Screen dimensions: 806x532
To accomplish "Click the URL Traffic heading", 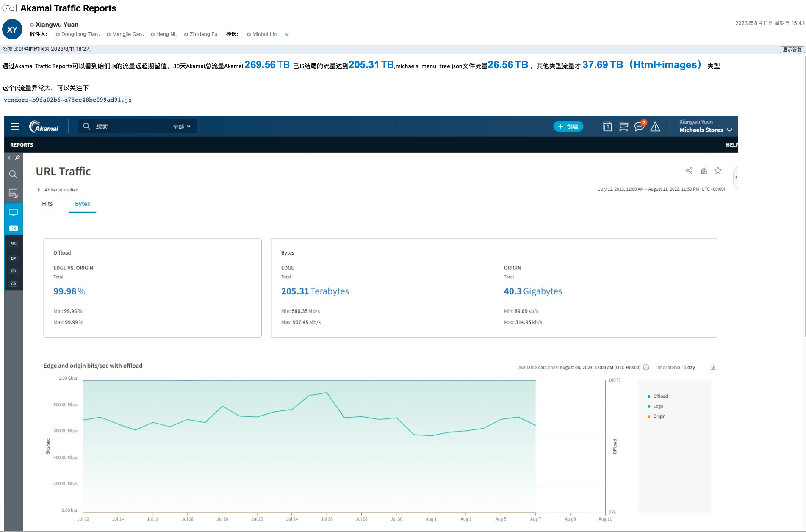I will click(x=63, y=171).
